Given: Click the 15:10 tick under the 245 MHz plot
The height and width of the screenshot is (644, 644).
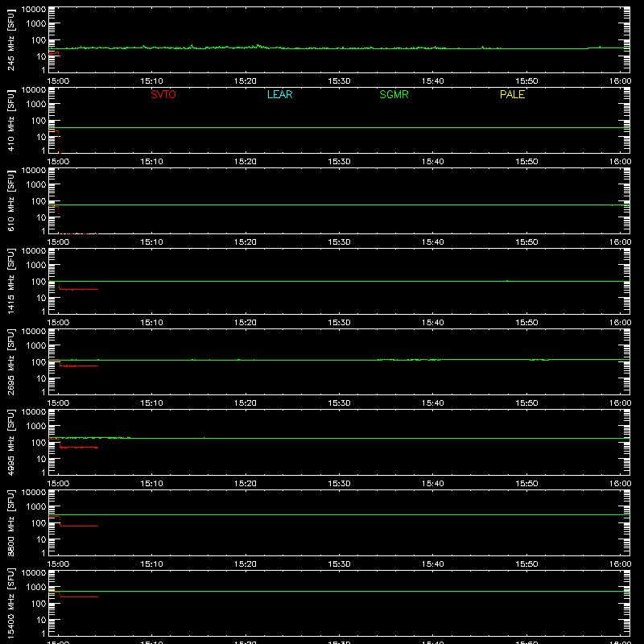Looking at the screenshot, I should point(151,81).
